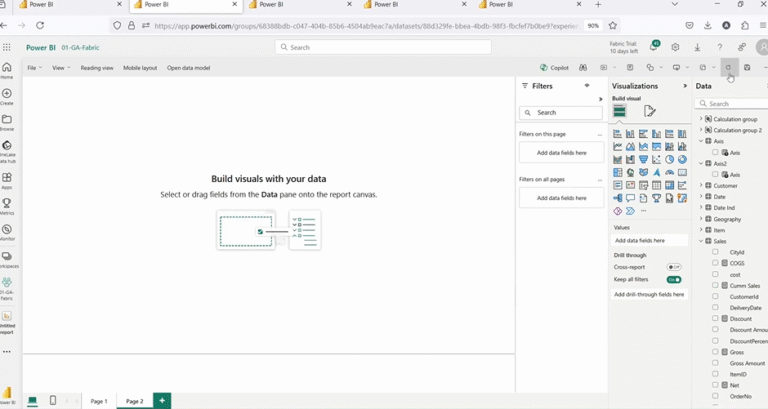The height and width of the screenshot is (409, 768).
Task: Click the Data pane search box
Action: tap(731, 104)
